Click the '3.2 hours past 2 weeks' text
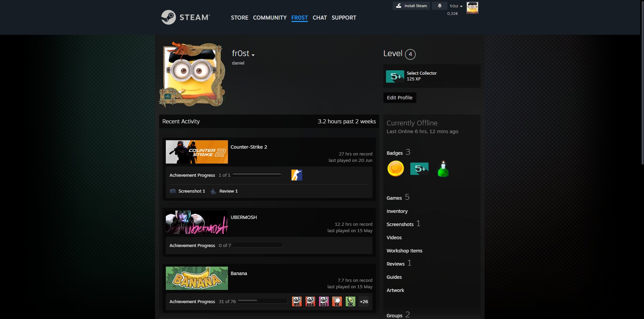This screenshot has height=319, width=644. 347,121
